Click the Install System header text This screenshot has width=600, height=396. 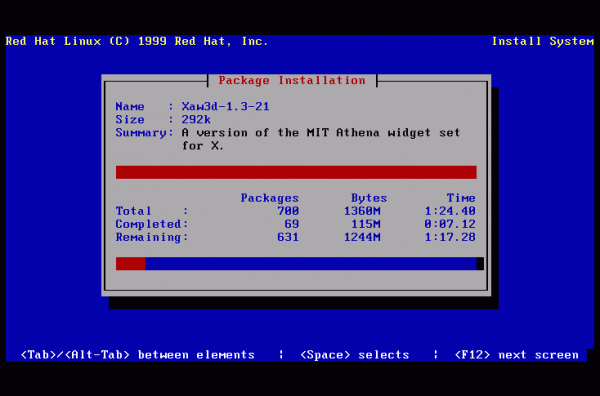pos(543,41)
